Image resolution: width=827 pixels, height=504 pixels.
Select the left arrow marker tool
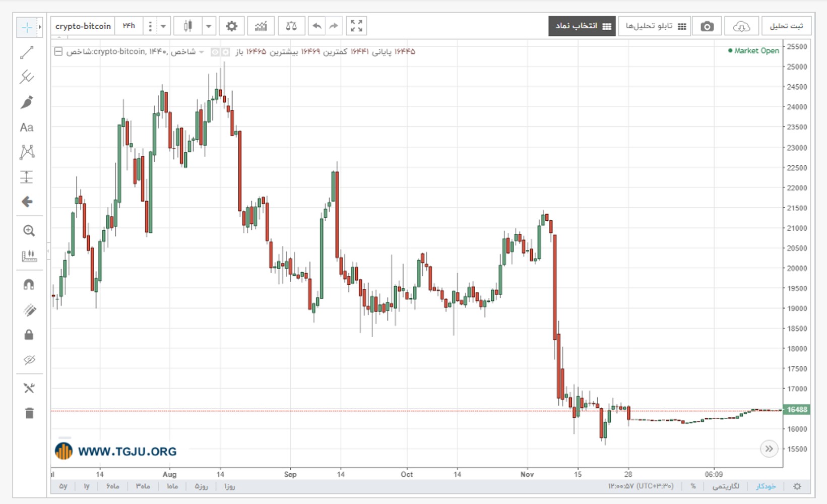(27, 202)
